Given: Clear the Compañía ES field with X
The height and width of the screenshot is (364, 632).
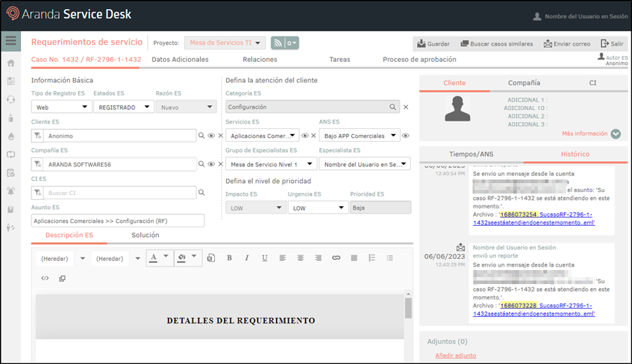Looking at the screenshot, I should tap(220, 164).
